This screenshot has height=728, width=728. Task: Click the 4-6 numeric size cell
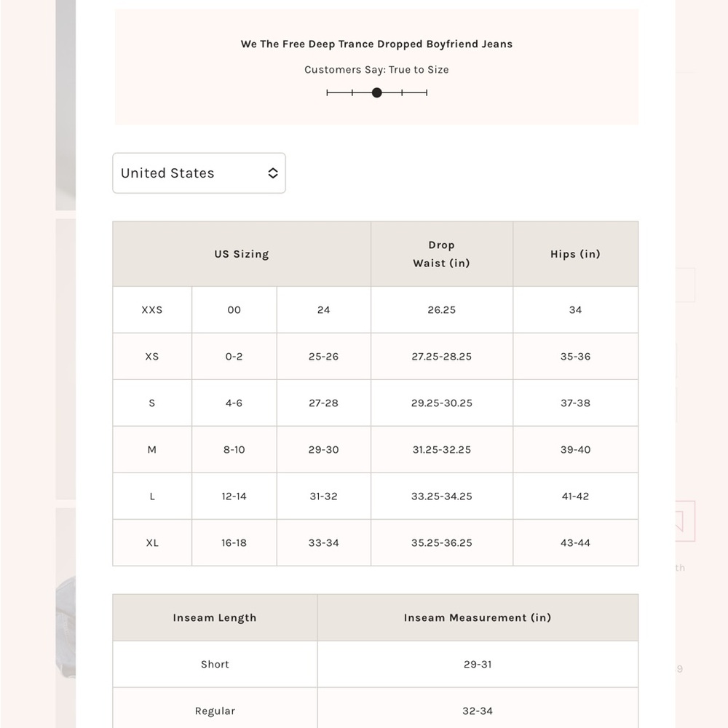click(234, 403)
